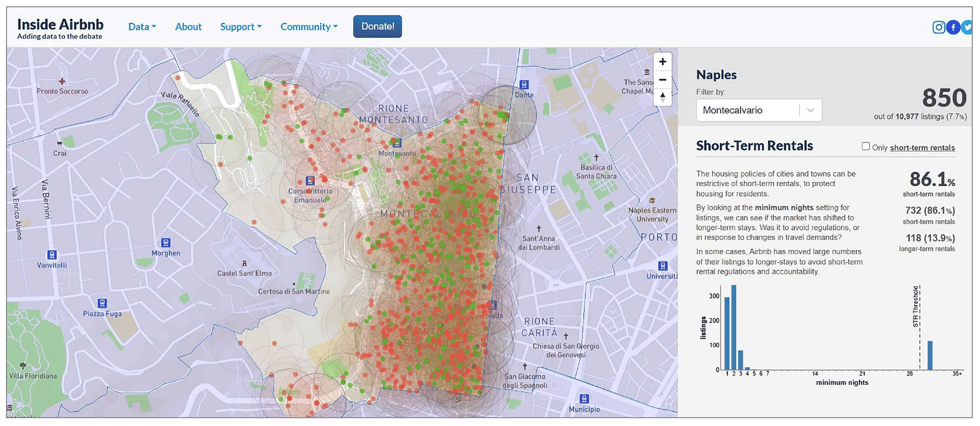Click the Municipio station icon
980x426 pixels.
click(x=584, y=399)
